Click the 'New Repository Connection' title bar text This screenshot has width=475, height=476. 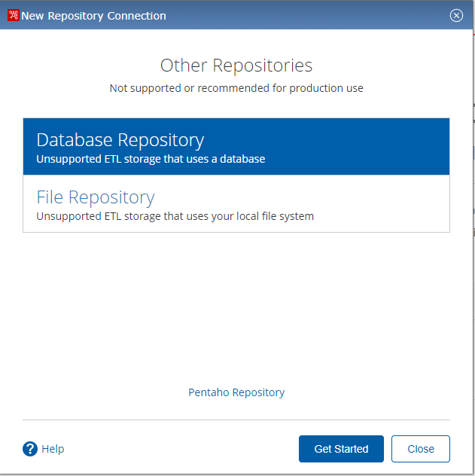pos(93,15)
